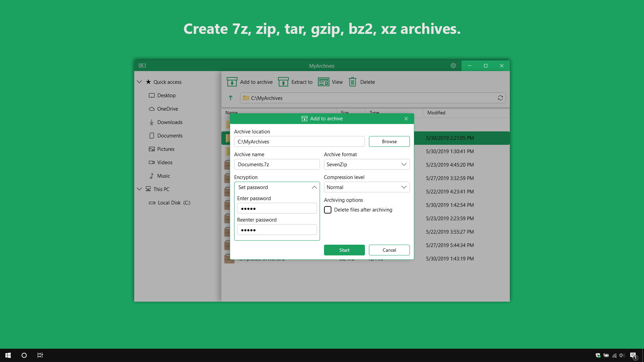Click the Archive name input field

coord(277,164)
